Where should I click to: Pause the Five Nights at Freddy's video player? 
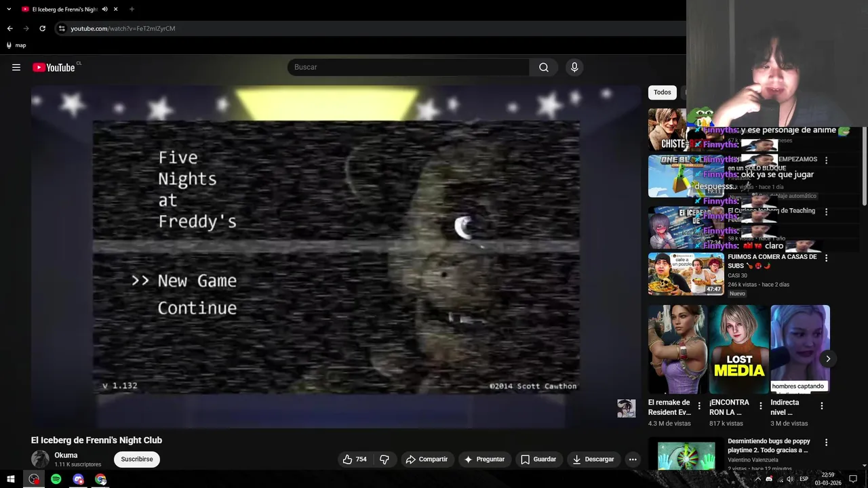[x=336, y=256]
